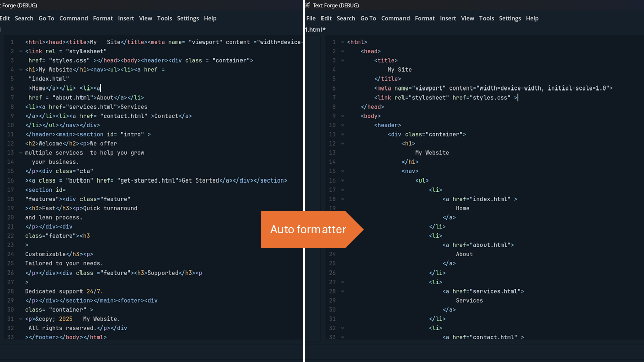
Task: Open the Settings menu in right window
Action: (x=510, y=18)
